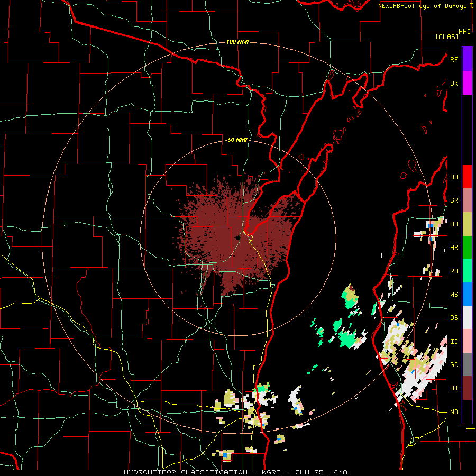Click the ND legend label text
476x476 pixels.
click(x=454, y=412)
